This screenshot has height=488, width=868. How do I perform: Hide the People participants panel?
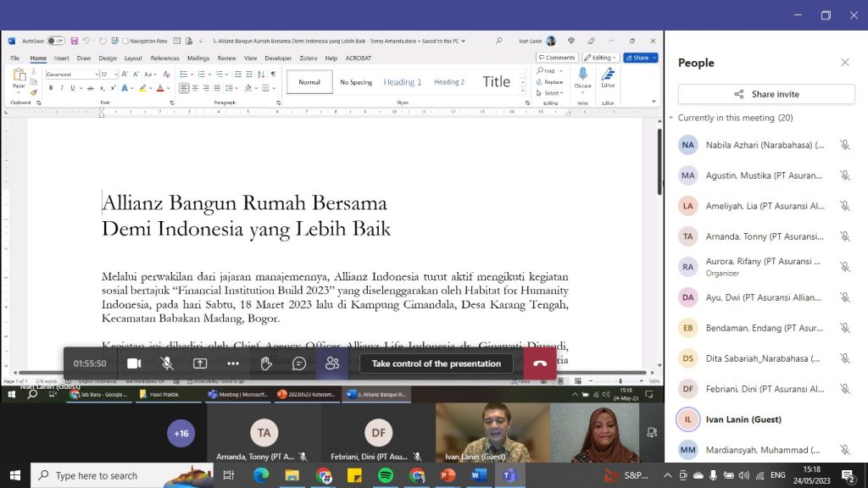click(x=332, y=363)
